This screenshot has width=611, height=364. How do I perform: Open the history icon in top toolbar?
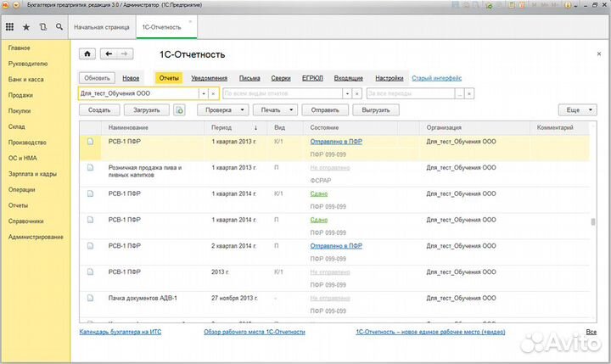42,27
